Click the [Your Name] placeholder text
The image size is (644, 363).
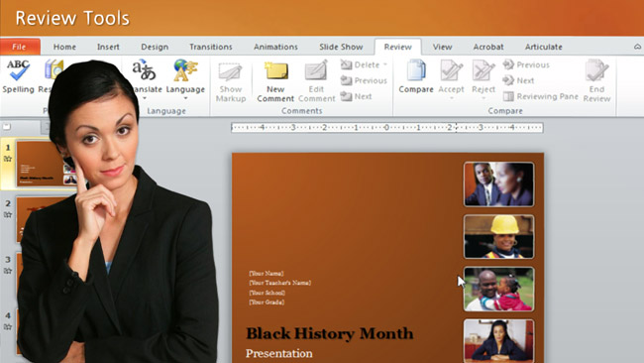[x=267, y=274]
